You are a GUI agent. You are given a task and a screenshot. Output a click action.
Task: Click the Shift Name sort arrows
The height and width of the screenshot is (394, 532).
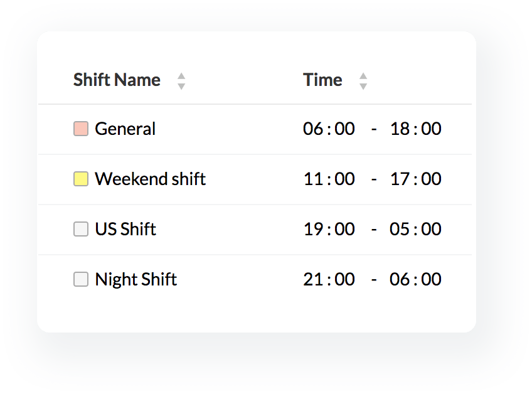(x=181, y=81)
